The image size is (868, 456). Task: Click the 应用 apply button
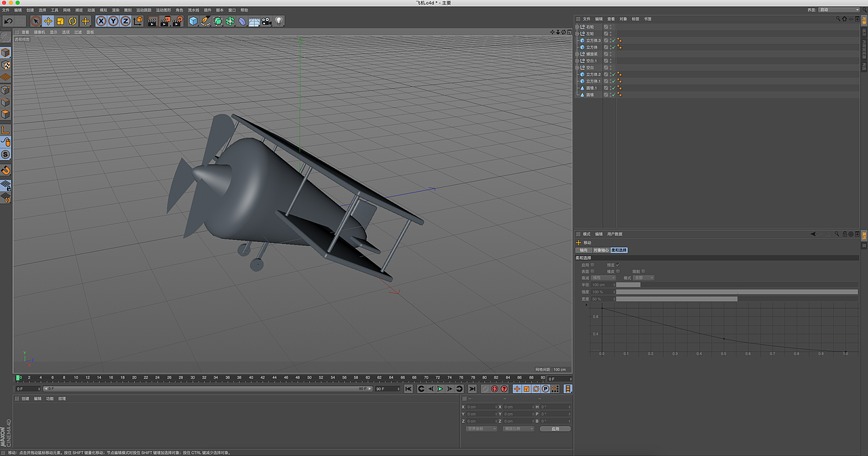[555, 429]
